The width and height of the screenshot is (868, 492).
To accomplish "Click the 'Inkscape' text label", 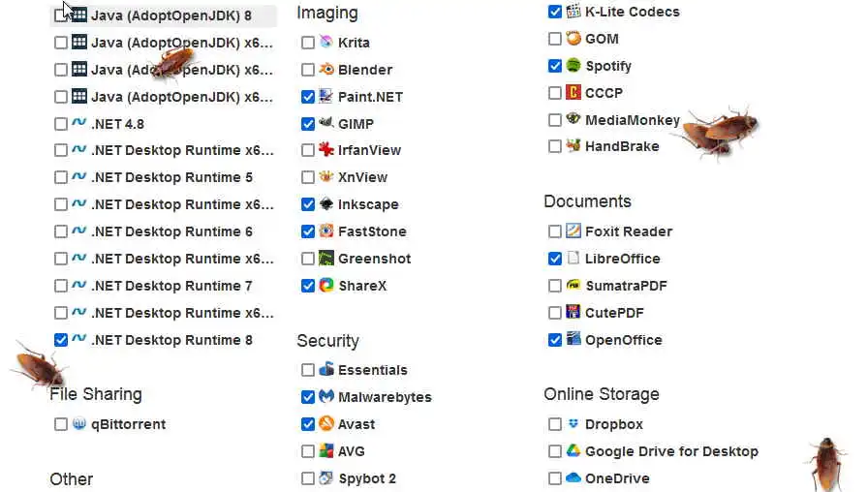I will [x=368, y=204].
